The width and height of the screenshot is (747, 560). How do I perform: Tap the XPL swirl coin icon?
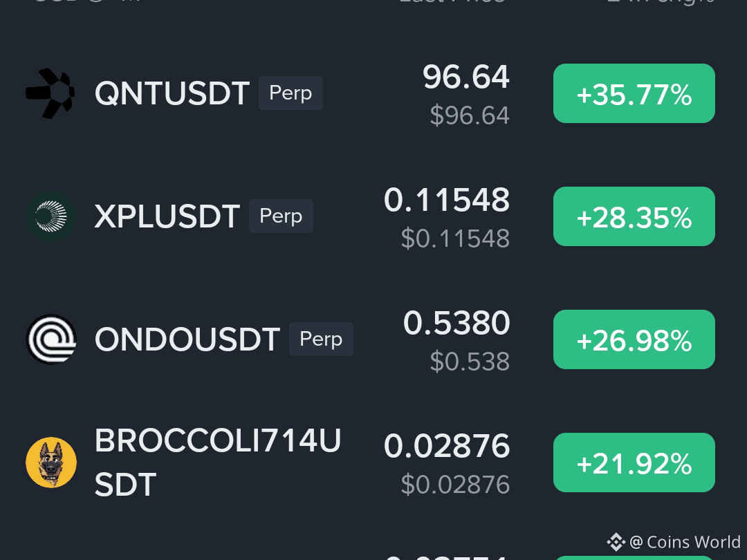(x=51, y=216)
